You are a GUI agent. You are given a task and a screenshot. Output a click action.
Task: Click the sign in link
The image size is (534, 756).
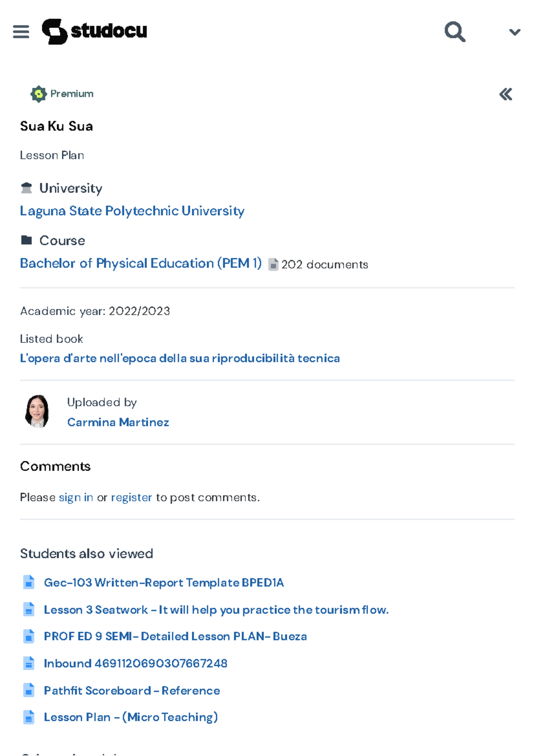(x=75, y=497)
